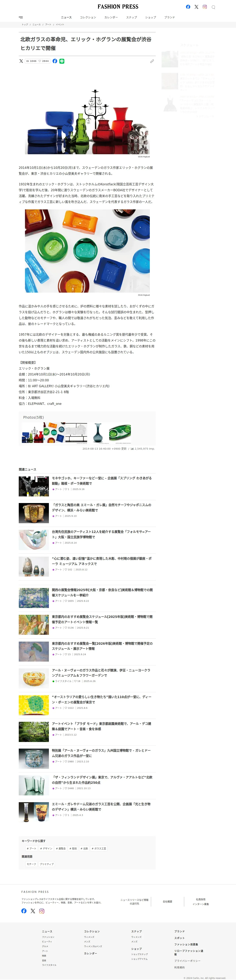The image size is (236, 980).
Task: Open the ビューティ link in the footer
Action: pos(47,942)
